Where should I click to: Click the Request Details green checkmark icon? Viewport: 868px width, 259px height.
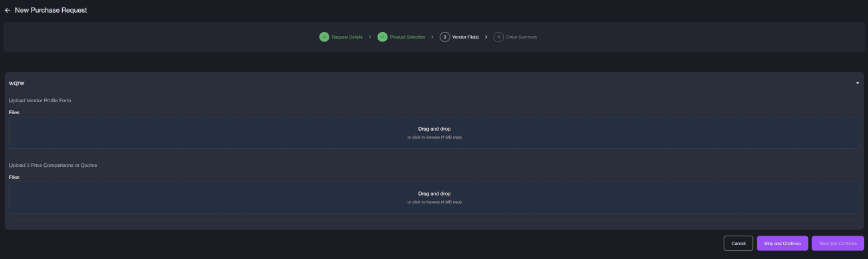point(324,37)
